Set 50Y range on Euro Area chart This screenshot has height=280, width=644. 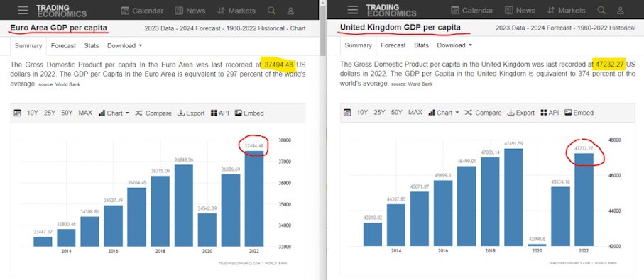click(x=67, y=113)
